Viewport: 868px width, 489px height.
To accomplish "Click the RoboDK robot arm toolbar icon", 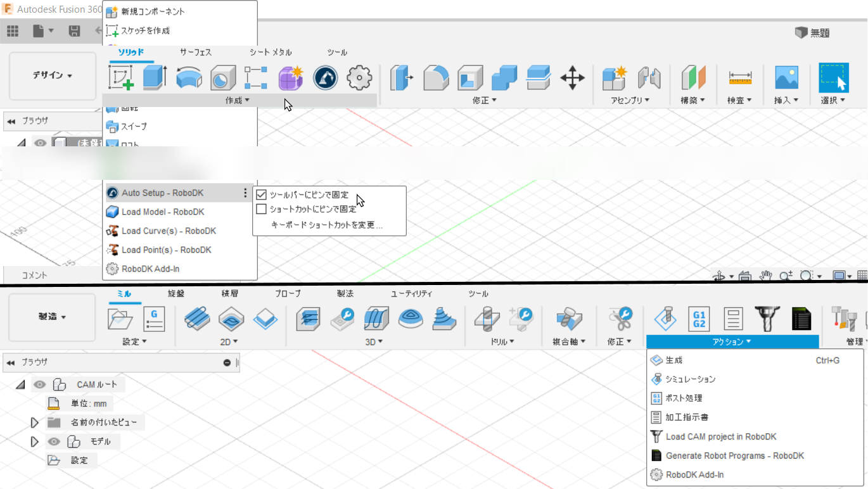I will [x=326, y=78].
